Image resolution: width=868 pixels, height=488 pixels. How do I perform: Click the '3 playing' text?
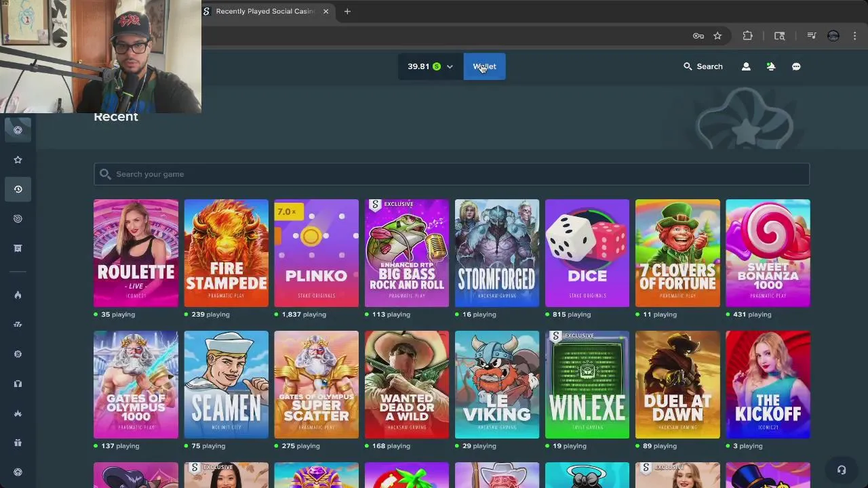(x=749, y=446)
